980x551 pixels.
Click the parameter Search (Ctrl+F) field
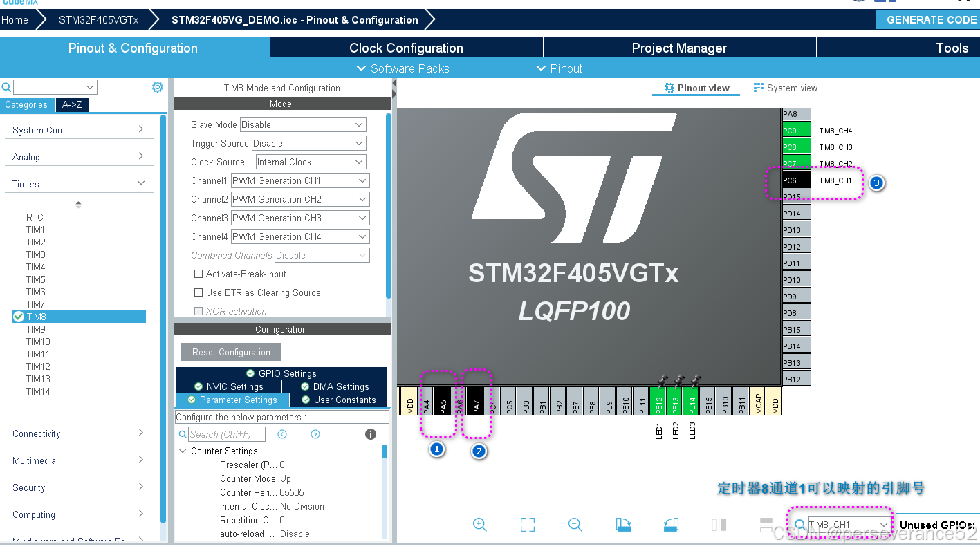coord(227,434)
